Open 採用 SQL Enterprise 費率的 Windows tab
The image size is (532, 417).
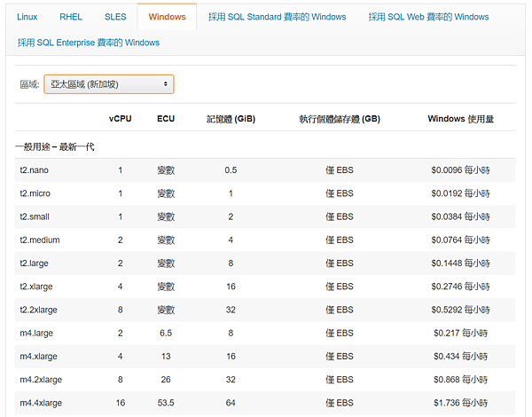click(x=89, y=43)
